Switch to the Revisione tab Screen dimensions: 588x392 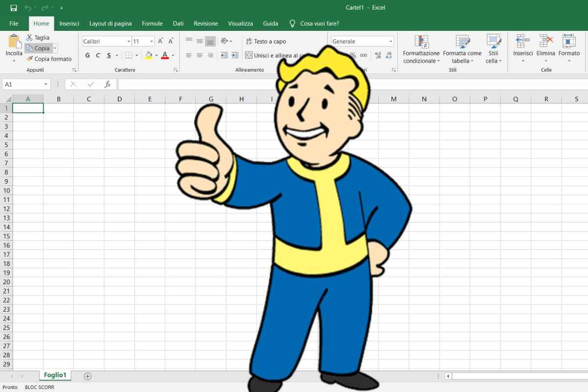pos(206,24)
